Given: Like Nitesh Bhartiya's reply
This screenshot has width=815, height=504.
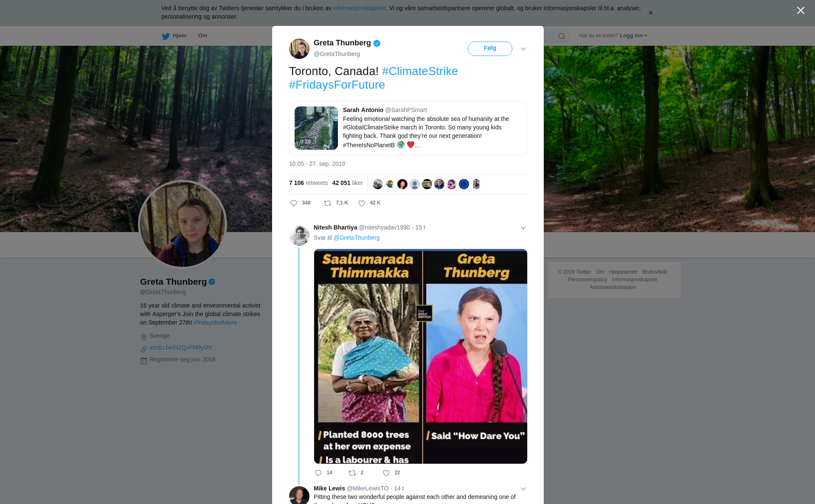Looking at the screenshot, I should click(386, 473).
